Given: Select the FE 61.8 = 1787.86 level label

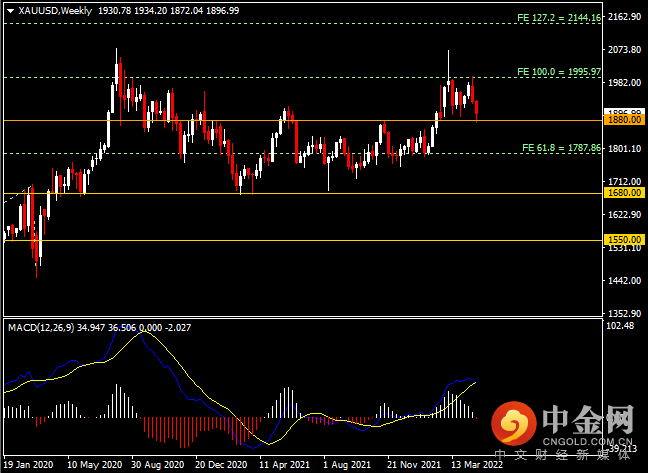Looking at the screenshot, I should tap(562, 148).
